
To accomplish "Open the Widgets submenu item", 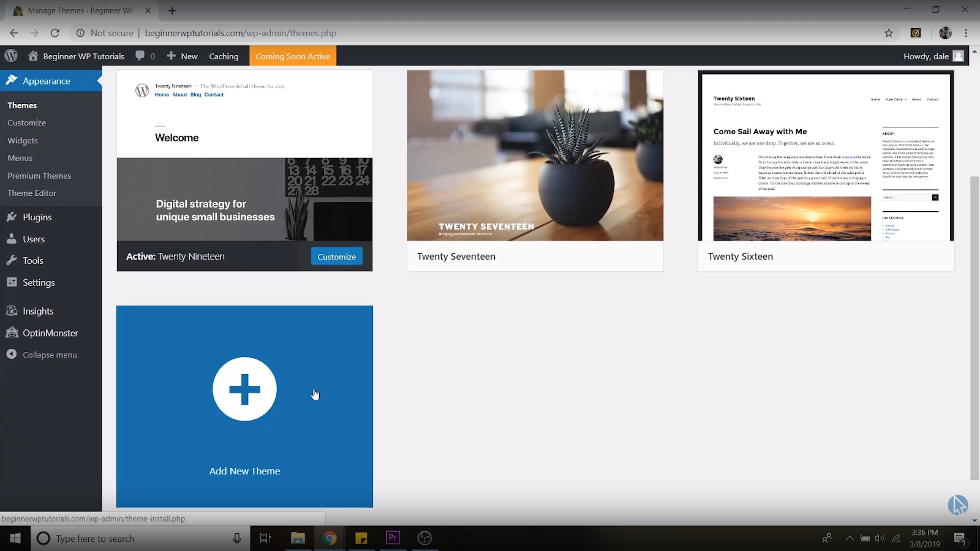I will (23, 140).
